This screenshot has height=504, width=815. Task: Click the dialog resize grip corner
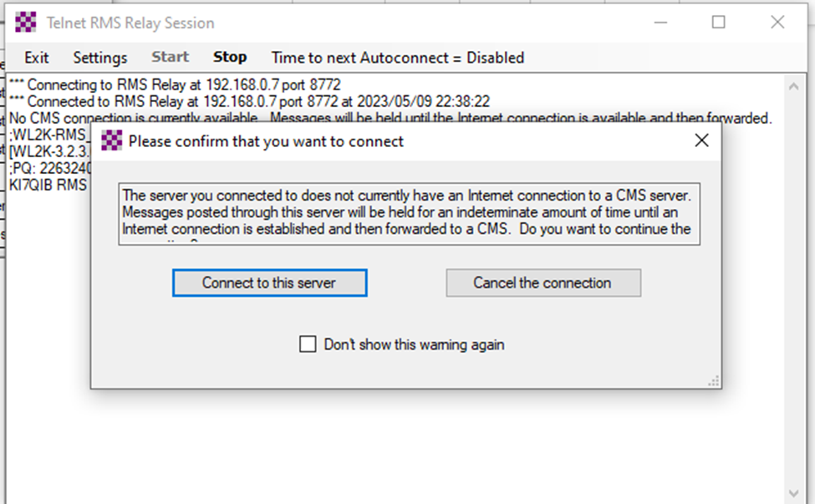[x=714, y=381]
